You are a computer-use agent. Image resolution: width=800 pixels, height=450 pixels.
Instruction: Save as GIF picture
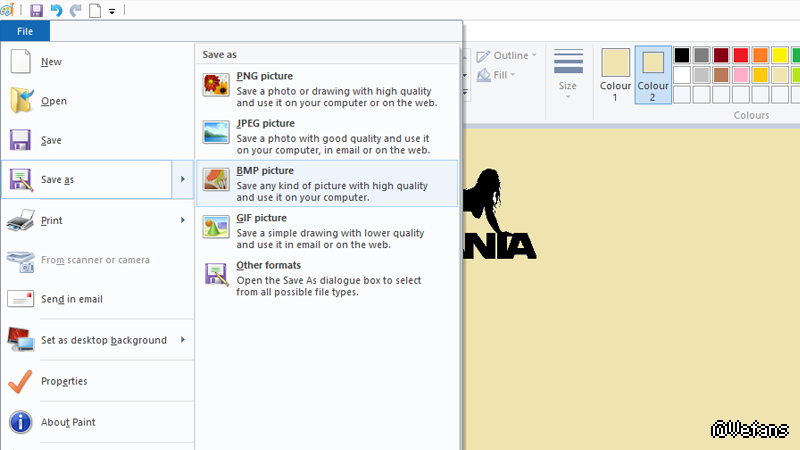click(x=327, y=231)
